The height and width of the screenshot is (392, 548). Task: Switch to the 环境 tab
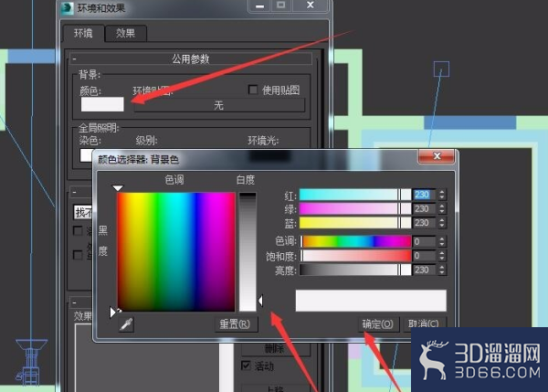pyautogui.click(x=83, y=33)
